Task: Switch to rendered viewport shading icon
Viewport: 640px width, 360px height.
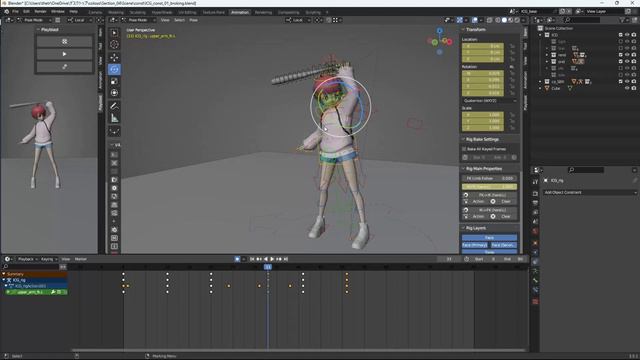Action: coord(517,20)
